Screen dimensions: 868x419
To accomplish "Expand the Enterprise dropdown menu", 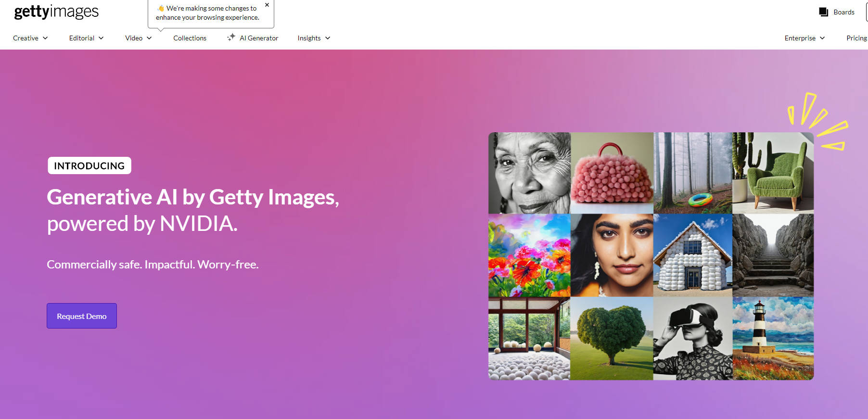I will pyautogui.click(x=804, y=38).
